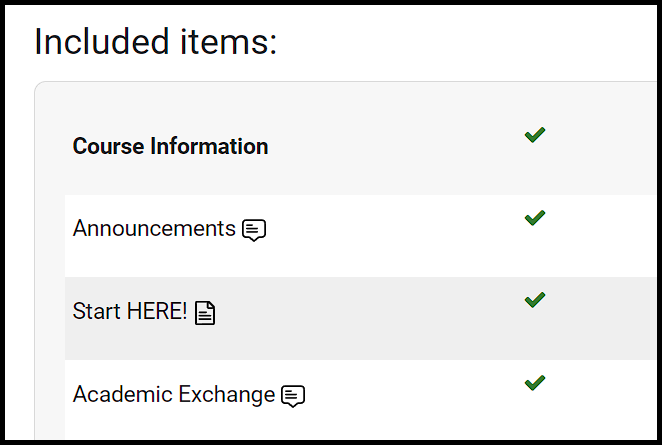The width and height of the screenshot is (662, 445).
Task: Click the word Academic in the bottom row
Action: point(123,394)
